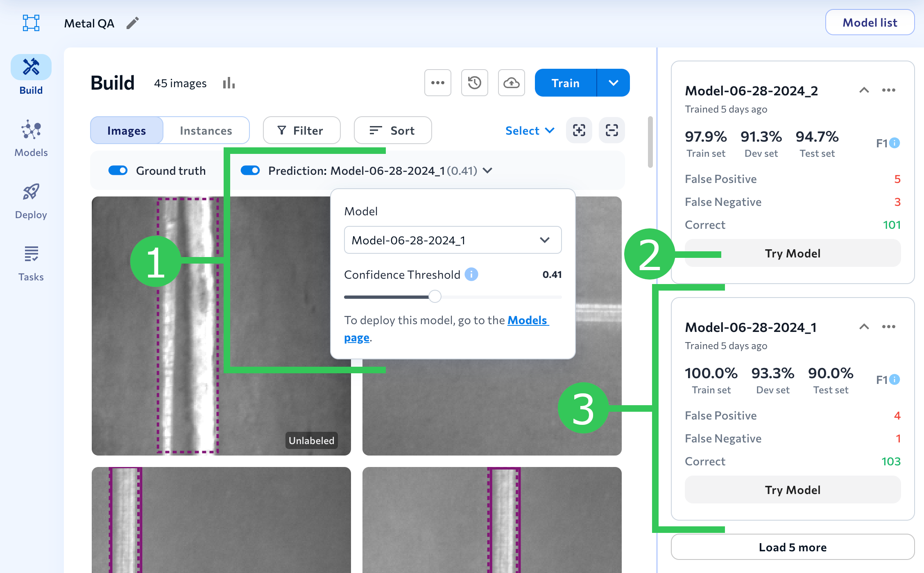This screenshot has width=924, height=573.
Task: Collapse the Model-06-28-2024_1 card
Action: tap(864, 327)
